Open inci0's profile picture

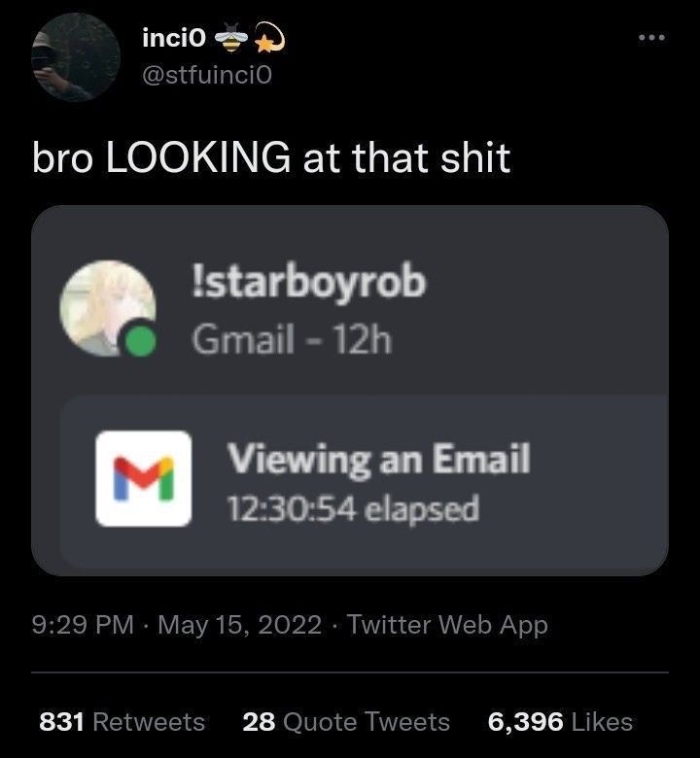tap(76, 57)
